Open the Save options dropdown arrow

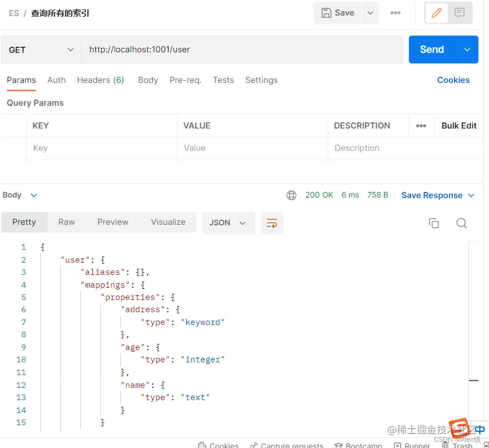tap(370, 13)
